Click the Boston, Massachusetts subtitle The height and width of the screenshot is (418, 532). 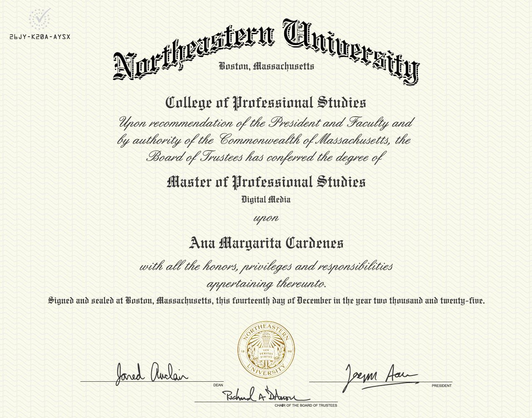pos(267,66)
